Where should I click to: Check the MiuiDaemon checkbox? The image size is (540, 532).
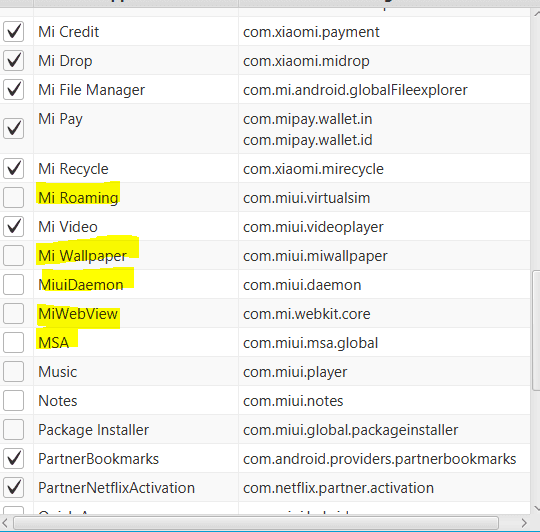coord(13,284)
